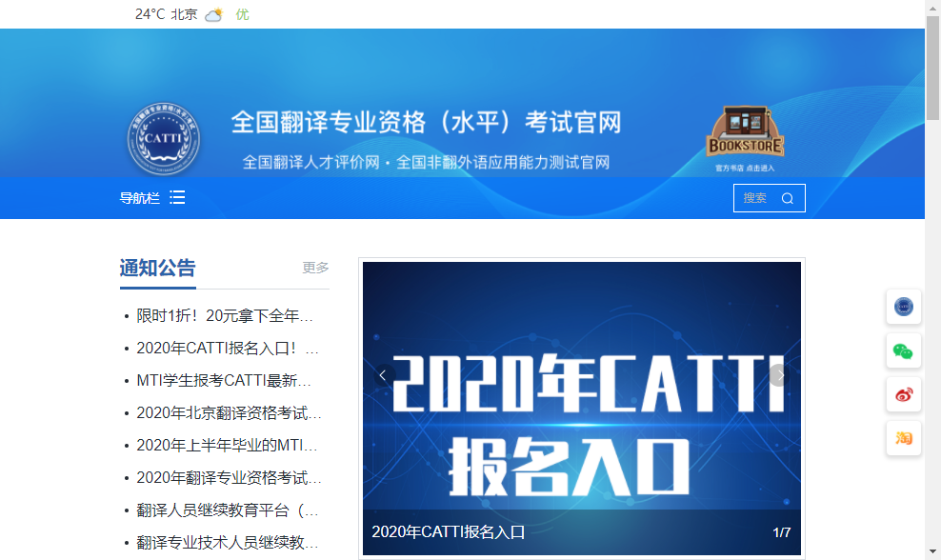Click the 搜索 search input box

tap(769, 198)
